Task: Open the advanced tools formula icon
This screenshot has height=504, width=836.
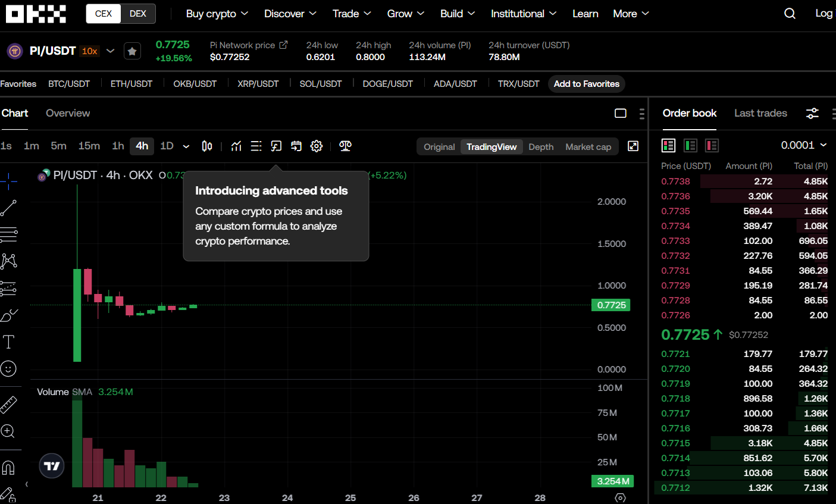Action: [276, 146]
